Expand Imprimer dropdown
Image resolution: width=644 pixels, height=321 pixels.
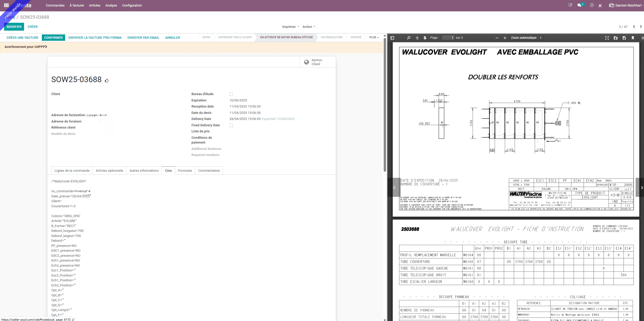pos(290,27)
